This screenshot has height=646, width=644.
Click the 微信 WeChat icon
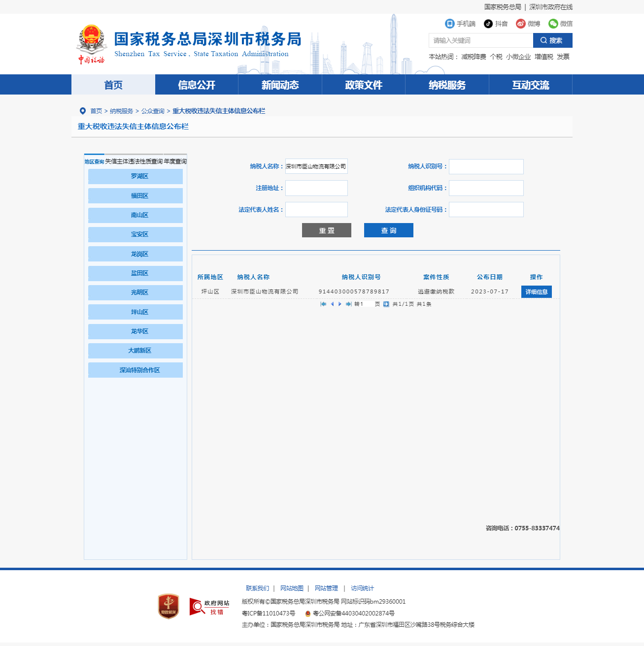pyautogui.click(x=553, y=24)
